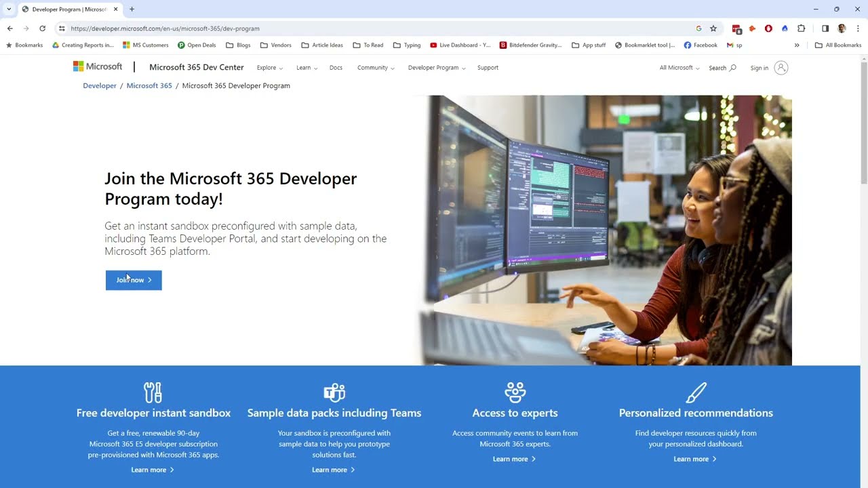Viewport: 868px width, 488px height.
Task: Open the Blogs bookmark folder
Action: coord(238,45)
